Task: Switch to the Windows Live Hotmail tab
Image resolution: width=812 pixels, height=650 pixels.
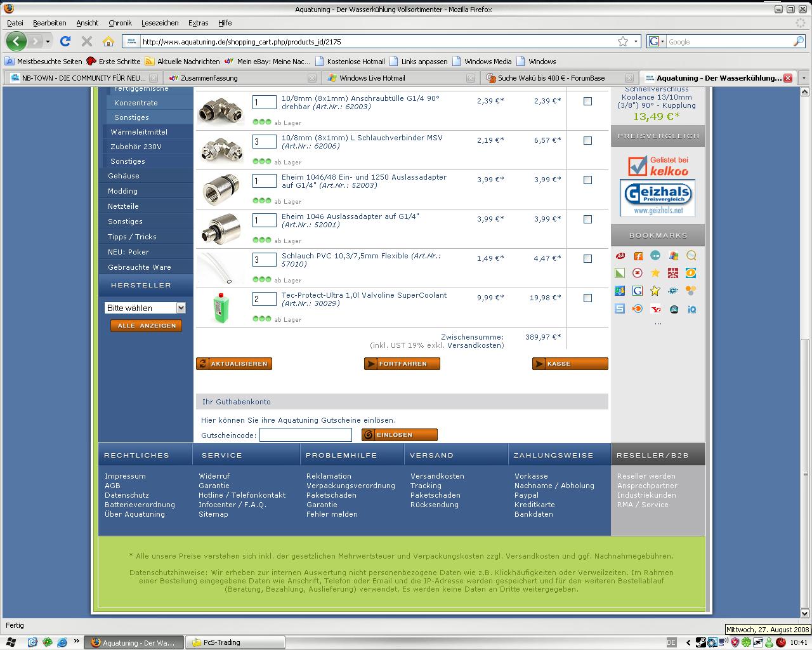Action: point(400,78)
